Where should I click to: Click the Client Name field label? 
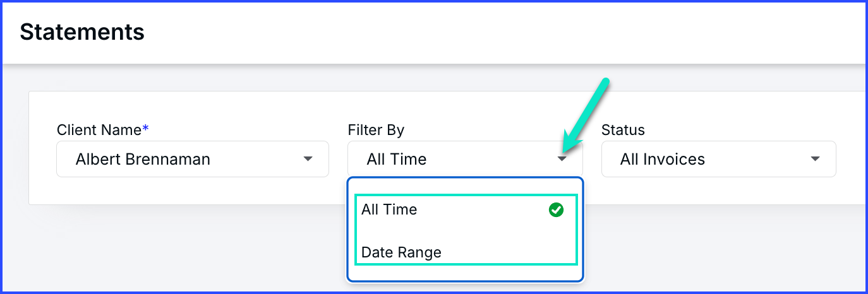(99, 130)
